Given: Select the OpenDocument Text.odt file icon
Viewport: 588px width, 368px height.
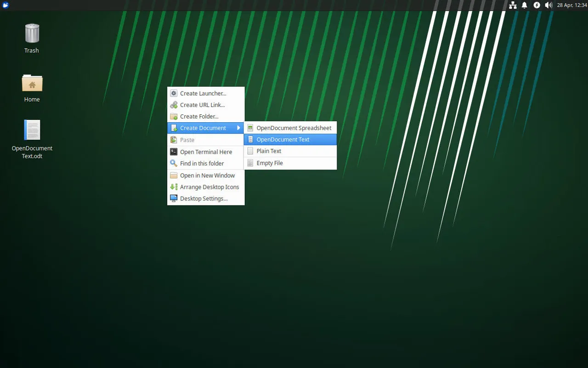Looking at the screenshot, I should point(32,130).
